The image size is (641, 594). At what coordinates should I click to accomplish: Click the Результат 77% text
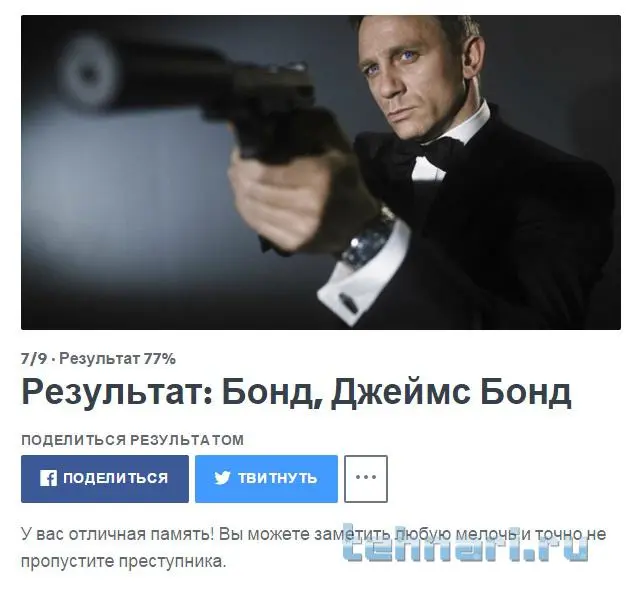[x=118, y=359]
